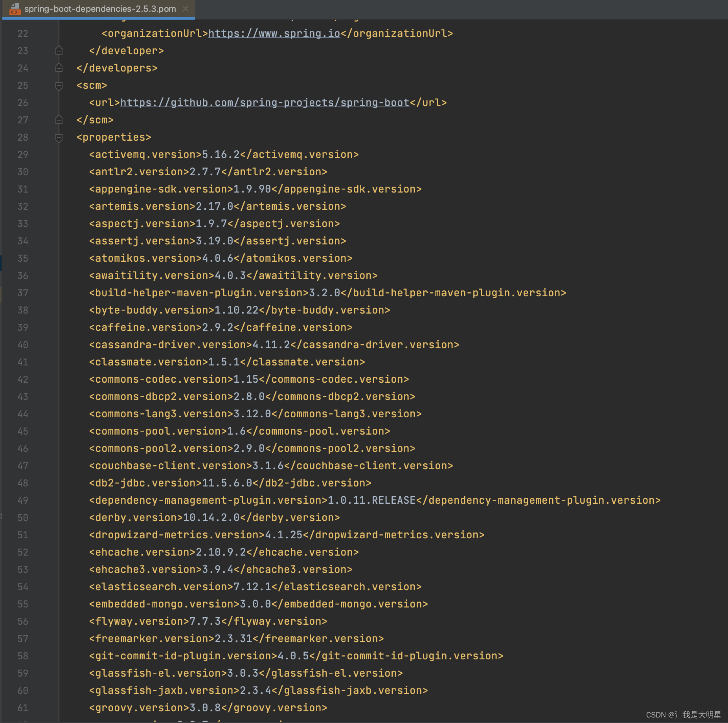728x723 pixels.
Task: Click dropwizard-metrics.version value 4.1.25
Action: click(284, 535)
